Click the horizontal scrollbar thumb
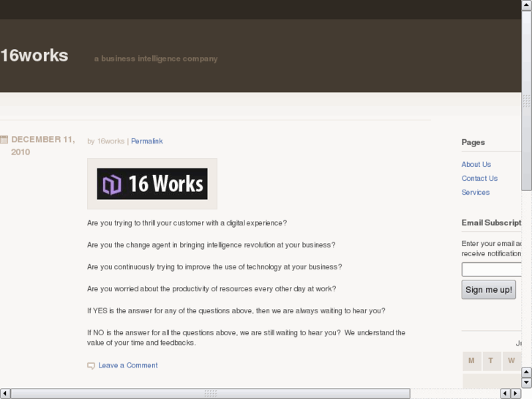The width and height of the screenshot is (532, 399). (x=210, y=393)
